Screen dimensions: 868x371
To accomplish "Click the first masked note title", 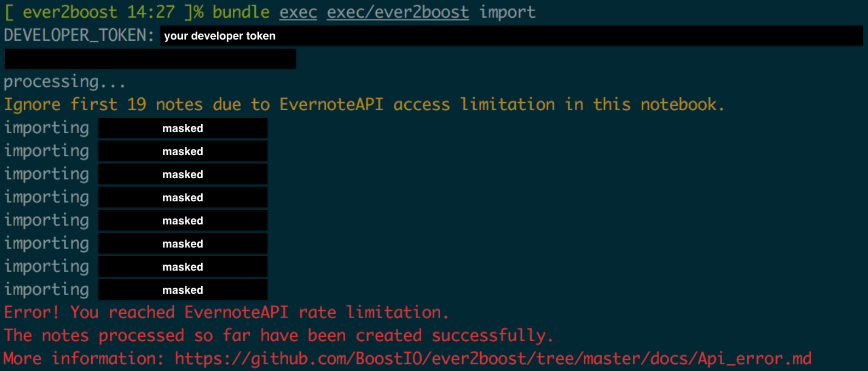I will tap(183, 128).
